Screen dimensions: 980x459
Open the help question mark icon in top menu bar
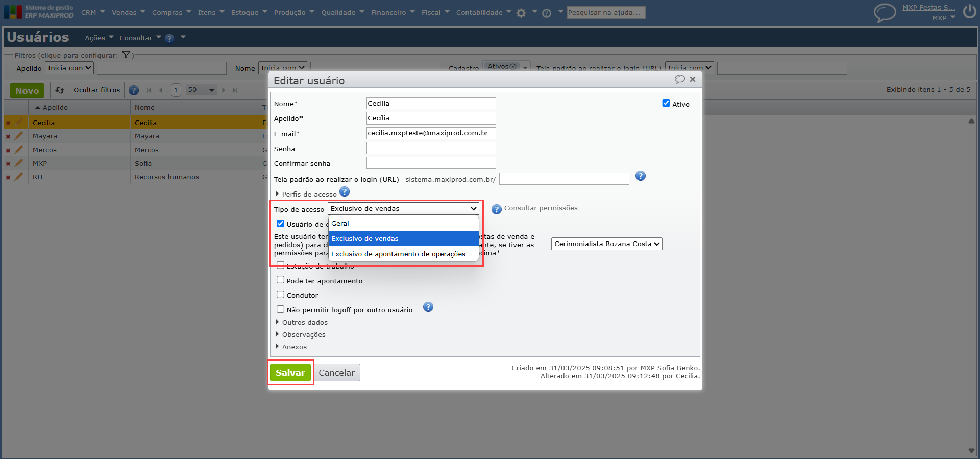(x=547, y=13)
